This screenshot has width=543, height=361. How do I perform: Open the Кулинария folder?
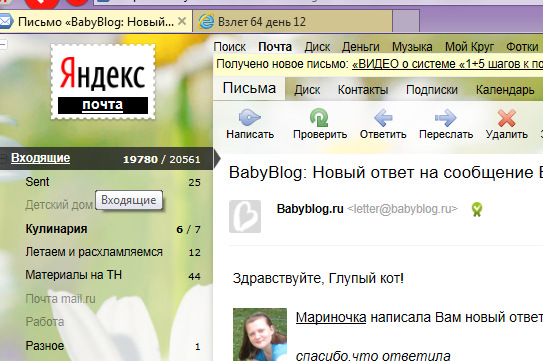point(56,229)
